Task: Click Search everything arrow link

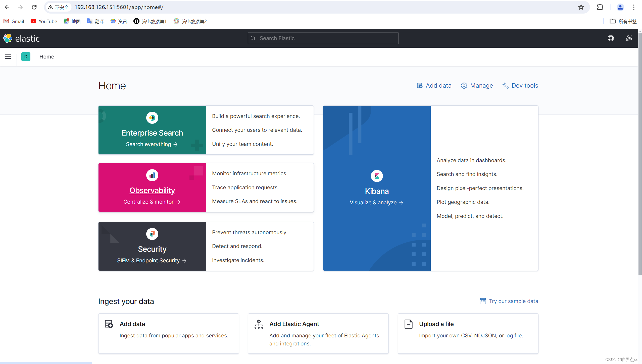Action: (x=152, y=144)
